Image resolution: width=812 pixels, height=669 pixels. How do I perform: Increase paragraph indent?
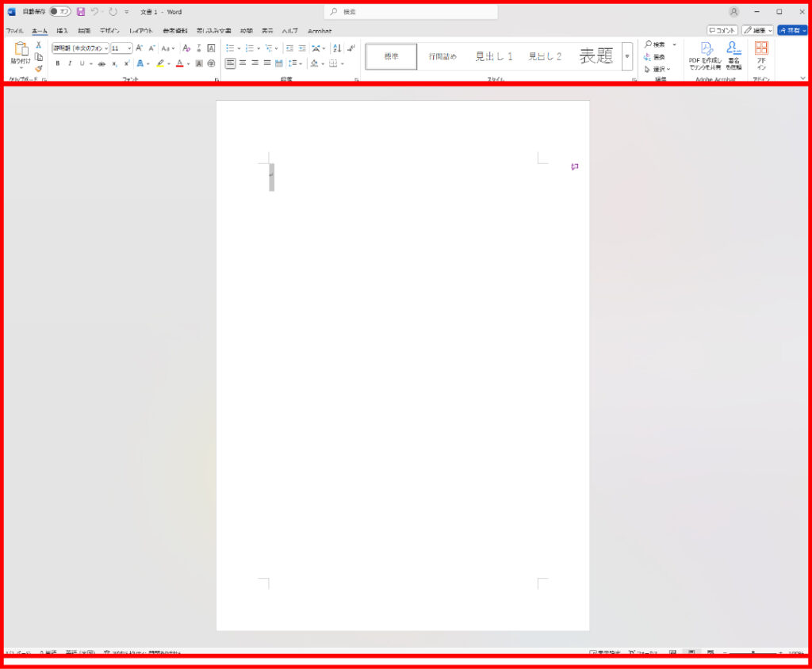tap(302, 48)
